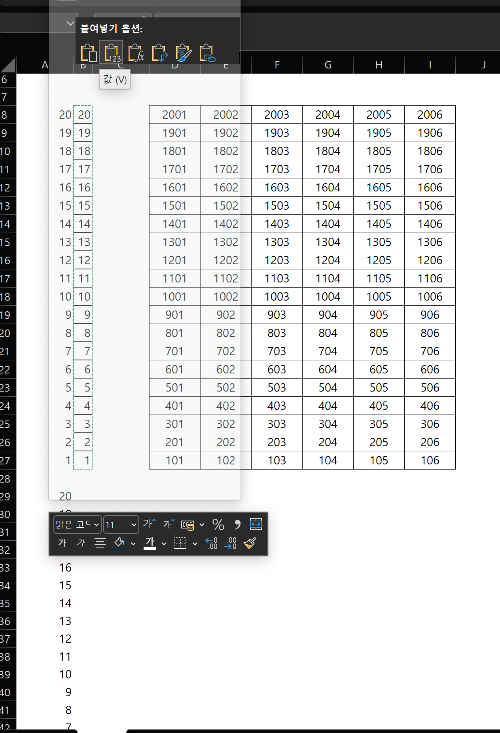Click merge and center icon
500x733 pixels.
[256, 525]
